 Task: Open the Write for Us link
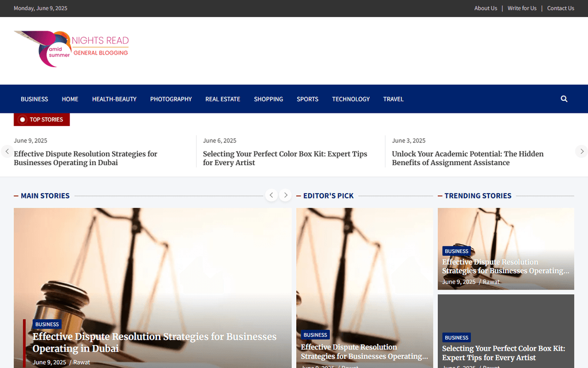(x=522, y=8)
